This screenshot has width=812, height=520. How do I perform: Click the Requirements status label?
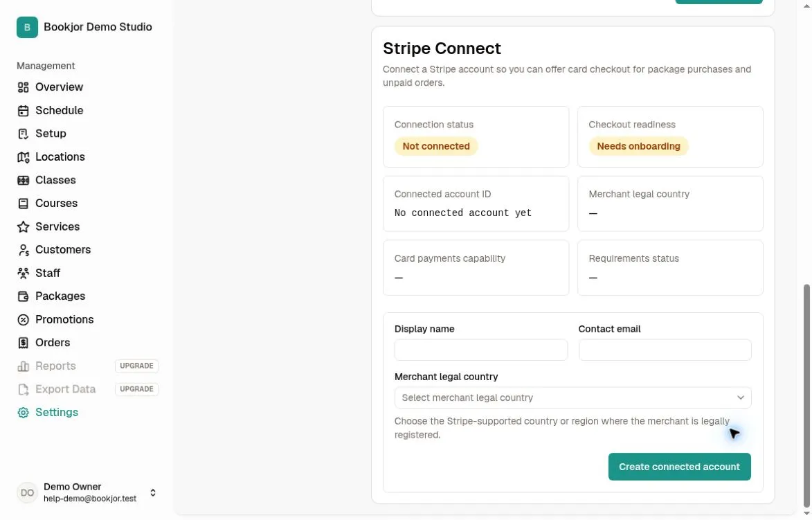634,258
